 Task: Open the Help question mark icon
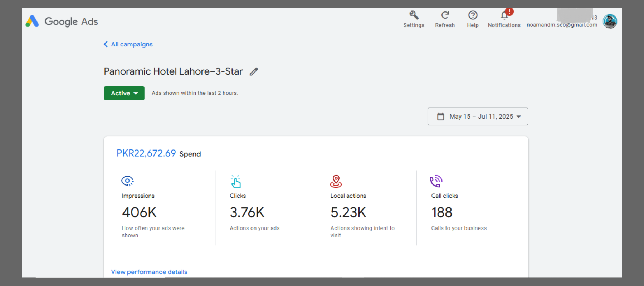pos(473,15)
